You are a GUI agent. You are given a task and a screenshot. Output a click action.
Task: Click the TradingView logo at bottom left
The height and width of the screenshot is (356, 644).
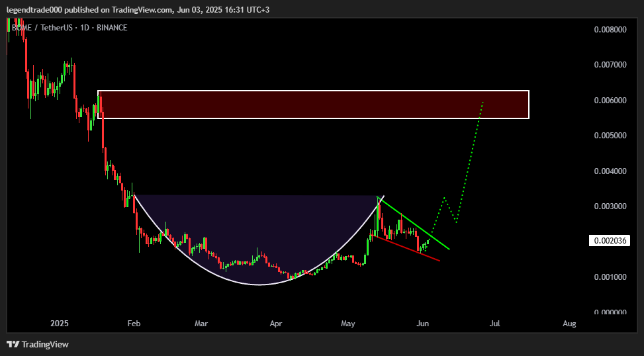[x=38, y=344]
